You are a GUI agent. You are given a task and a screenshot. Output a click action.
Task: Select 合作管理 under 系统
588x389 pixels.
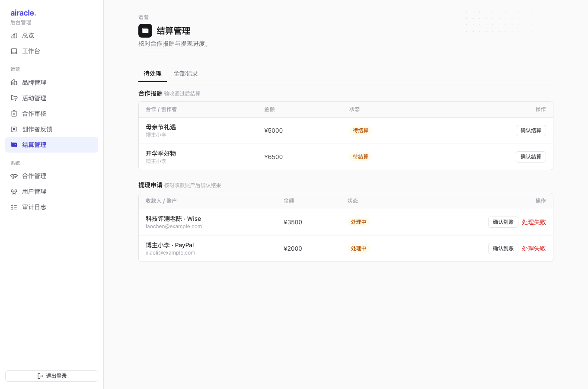[x=52, y=176]
